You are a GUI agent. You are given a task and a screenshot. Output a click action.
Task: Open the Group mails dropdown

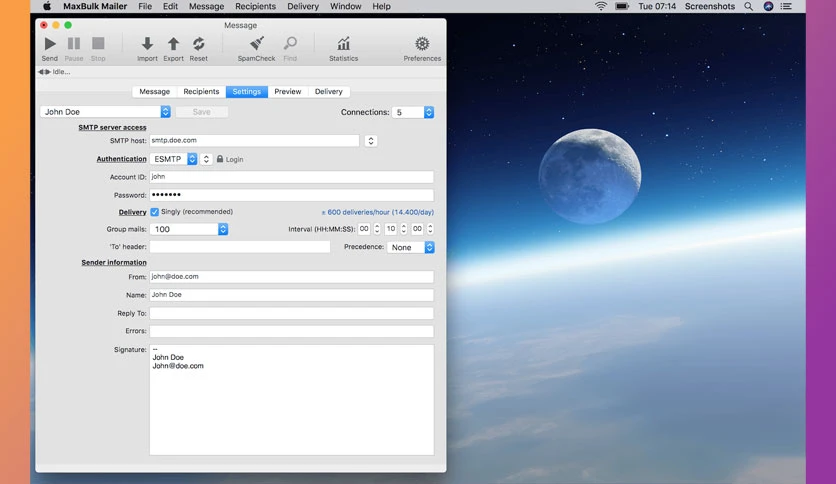[189, 229]
